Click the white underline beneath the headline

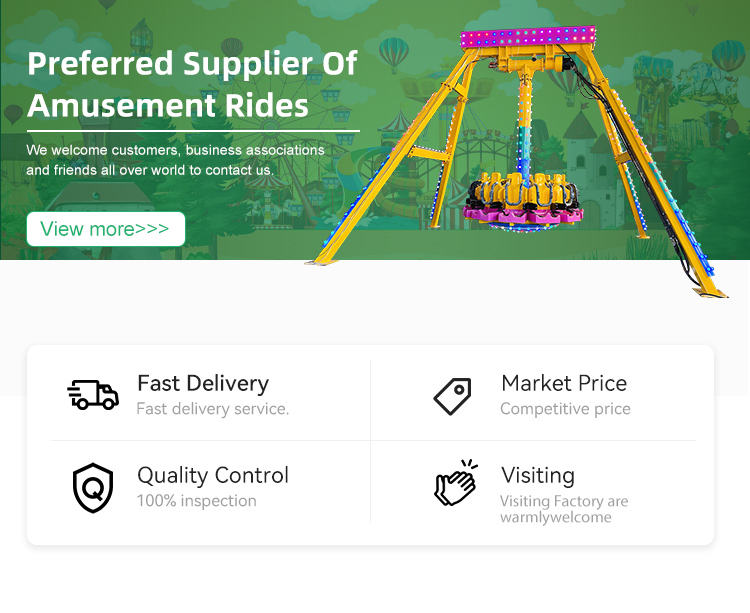(193, 130)
